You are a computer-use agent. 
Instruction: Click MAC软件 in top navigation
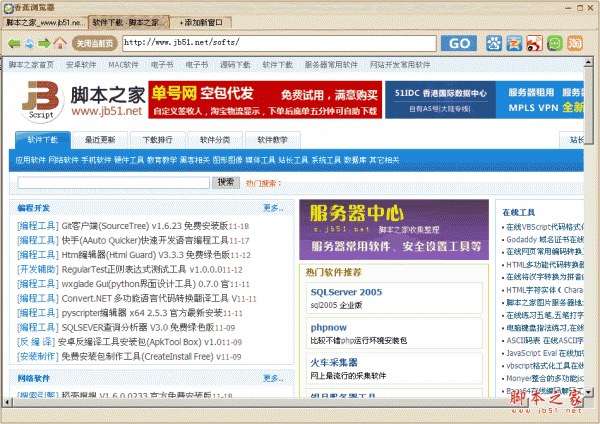coord(123,65)
